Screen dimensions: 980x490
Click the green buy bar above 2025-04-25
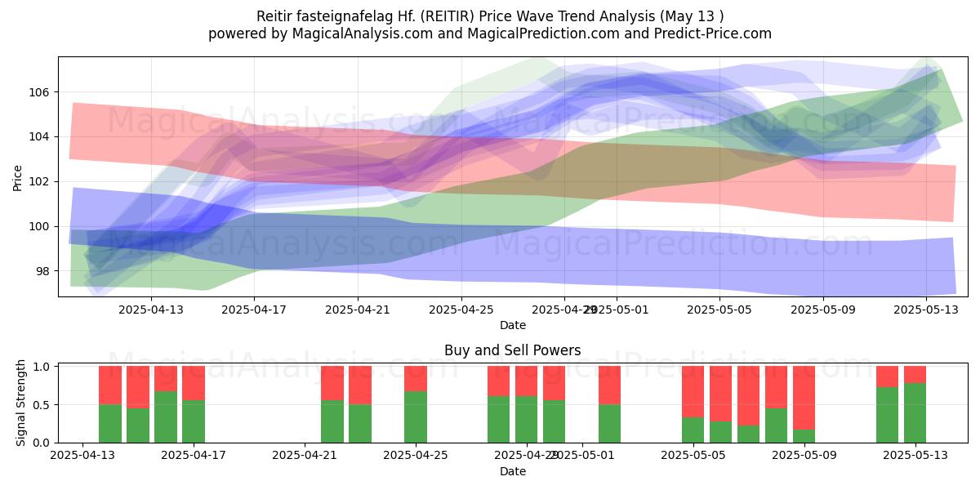(416, 417)
